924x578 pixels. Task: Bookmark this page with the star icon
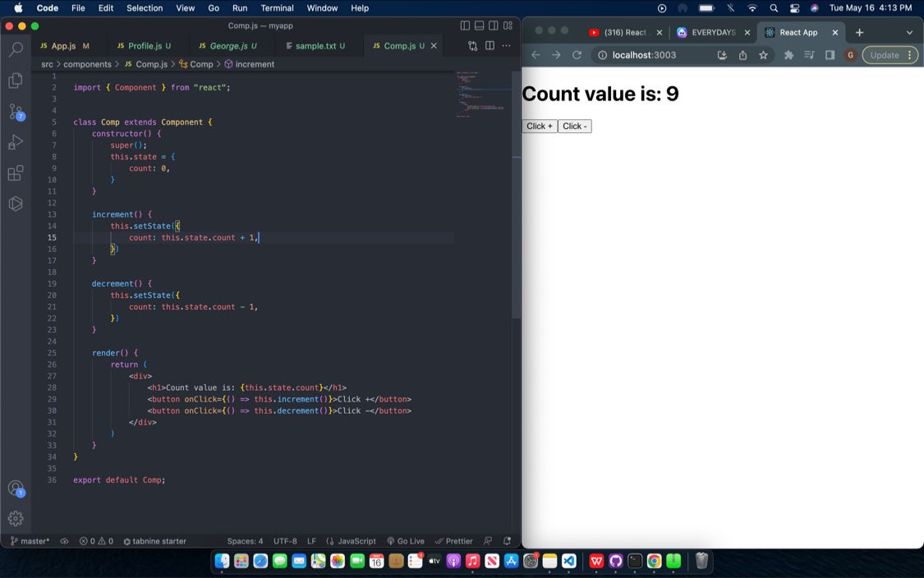pos(763,55)
